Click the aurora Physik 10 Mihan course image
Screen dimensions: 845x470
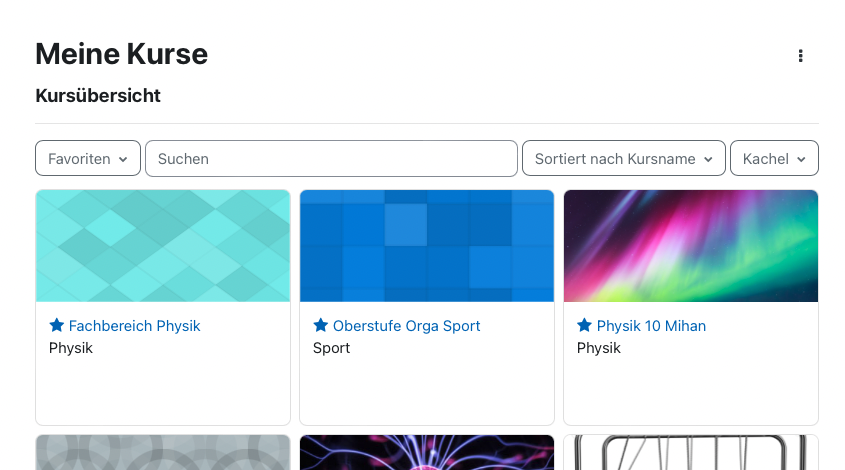tap(691, 246)
